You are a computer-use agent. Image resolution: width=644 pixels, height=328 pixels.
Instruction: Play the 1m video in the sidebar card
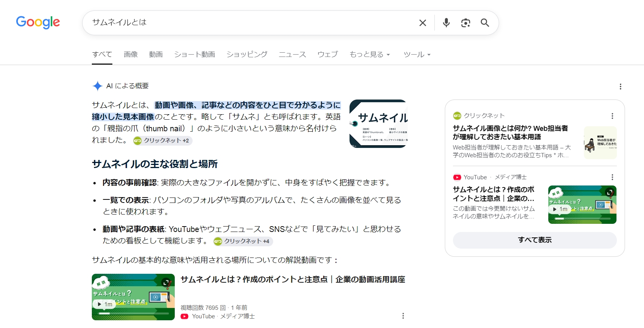pyautogui.click(x=582, y=204)
